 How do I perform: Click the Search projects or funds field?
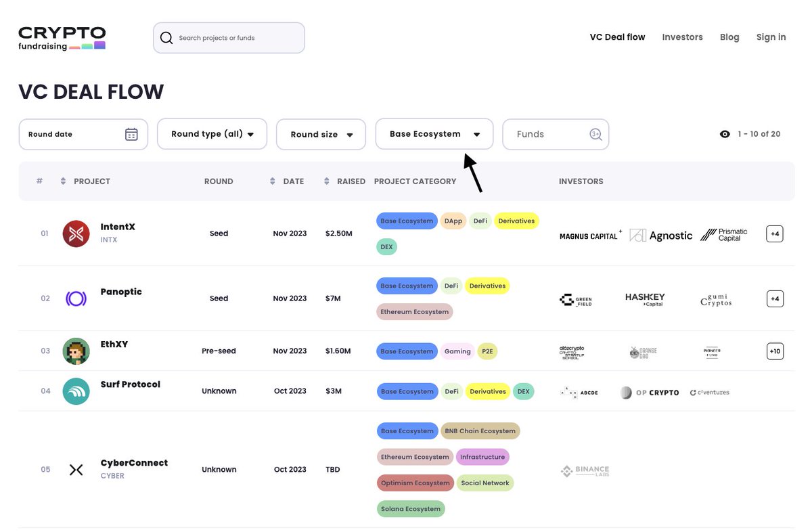[x=229, y=38]
